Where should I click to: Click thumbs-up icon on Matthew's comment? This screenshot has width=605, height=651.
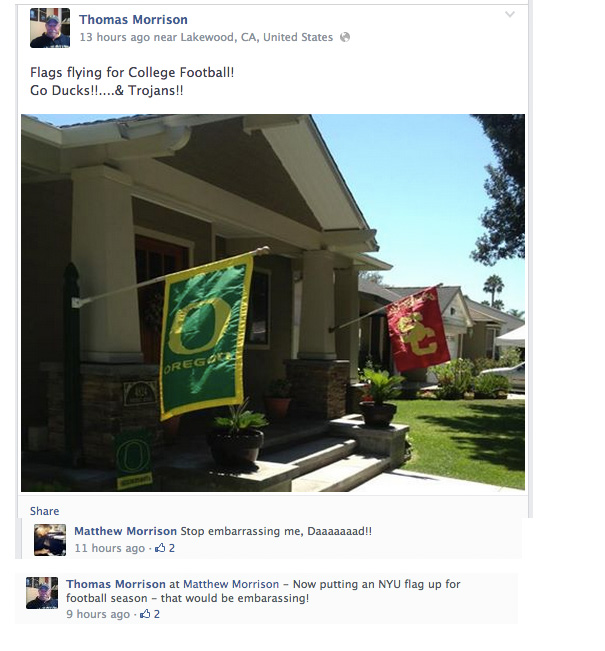pos(160,548)
